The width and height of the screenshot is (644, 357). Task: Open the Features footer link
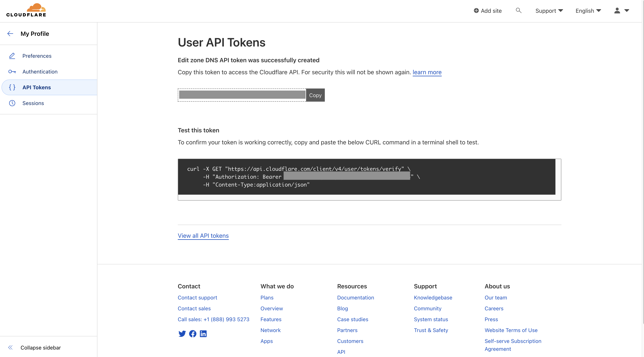(271, 319)
